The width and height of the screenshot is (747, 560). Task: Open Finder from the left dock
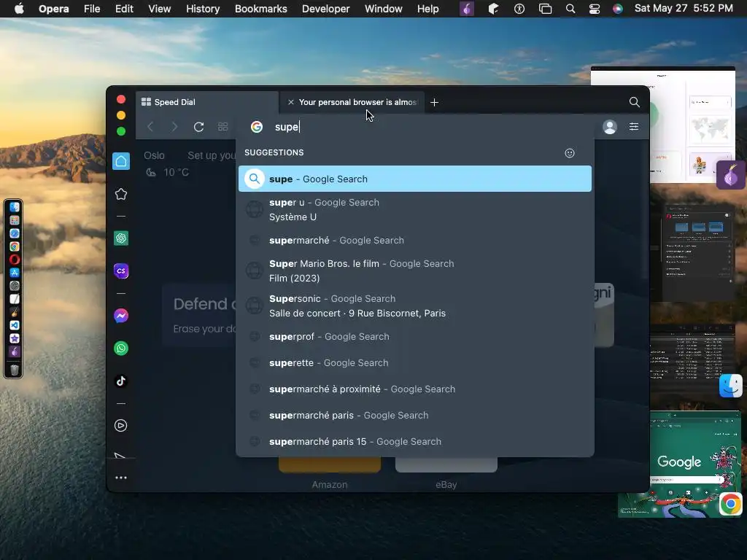click(x=15, y=207)
